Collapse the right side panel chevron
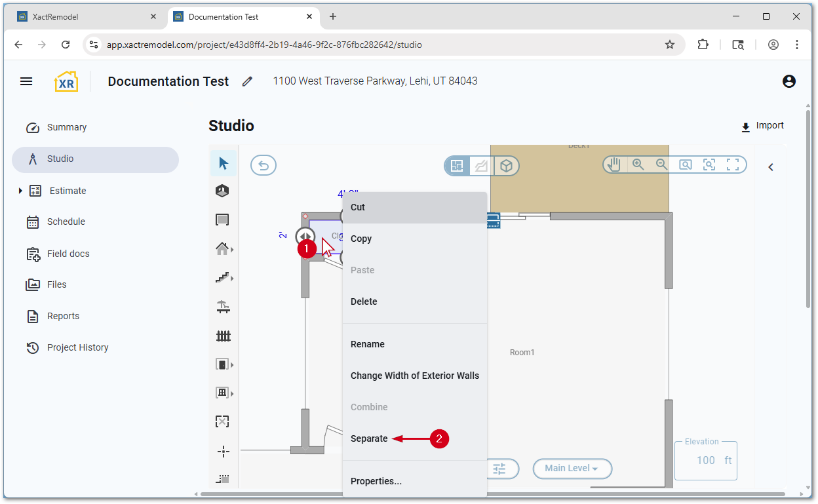This screenshot has width=818, height=504. click(x=771, y=167)
